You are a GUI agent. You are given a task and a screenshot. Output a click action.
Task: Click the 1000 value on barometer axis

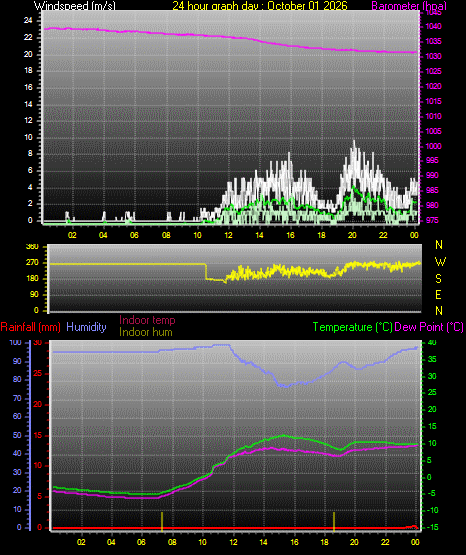click(433, 146)
